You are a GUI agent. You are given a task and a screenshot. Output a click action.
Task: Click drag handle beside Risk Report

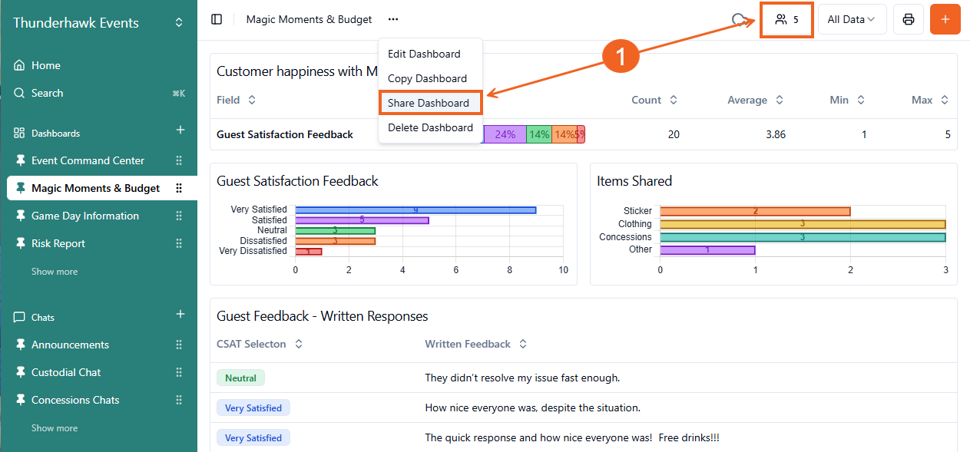pos(179,243)
